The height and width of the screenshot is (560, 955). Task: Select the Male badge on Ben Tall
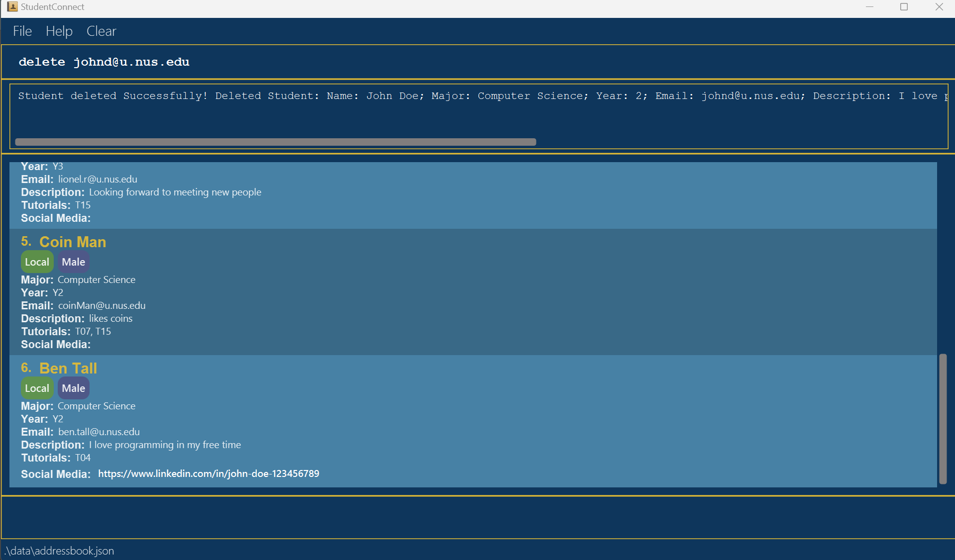click(x=73, y=388)
